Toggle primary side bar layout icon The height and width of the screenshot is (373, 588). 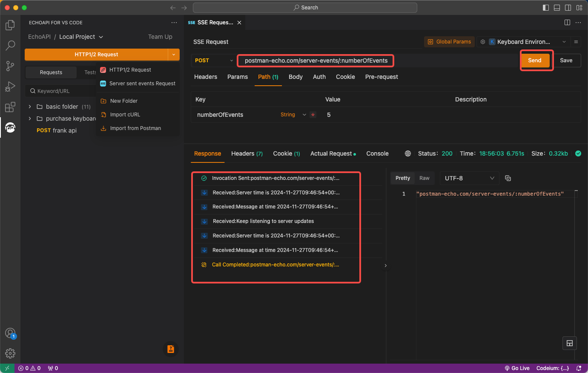(x=546, y=8)
